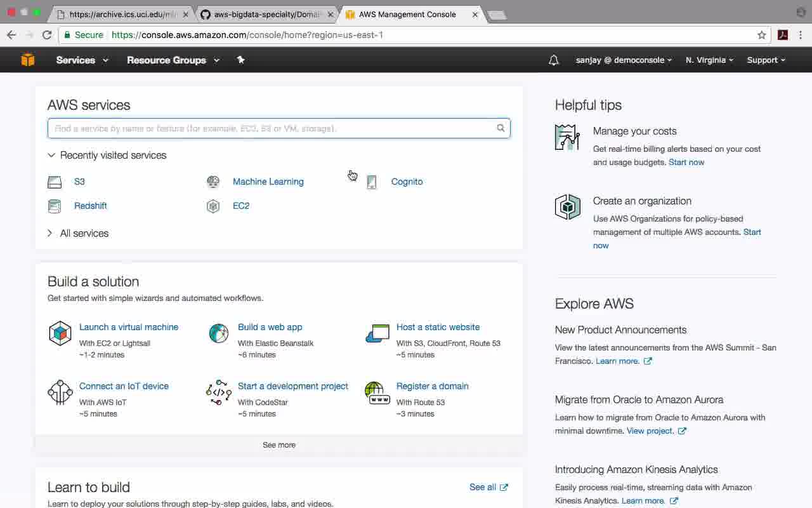The width and height of the screenshot is (812, 508).
Task: Click the Launch a virtual machine cube icon
Action: [60, 333]
